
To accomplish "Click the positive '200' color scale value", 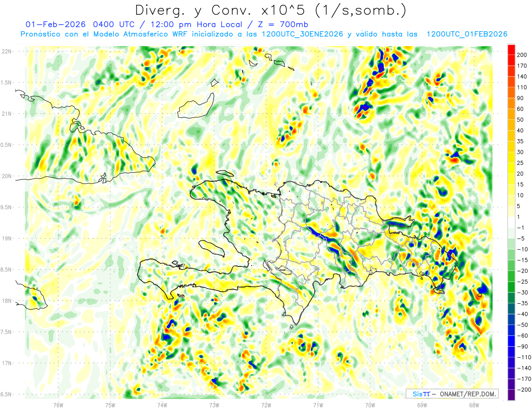I will [x=521, y=55].
